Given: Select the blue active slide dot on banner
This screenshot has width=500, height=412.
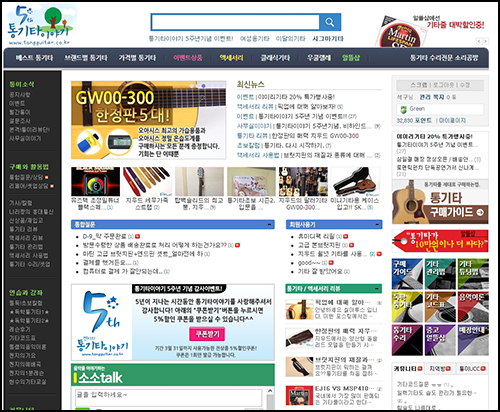Looking at the screenshot, I should click(x=203, y=86).
